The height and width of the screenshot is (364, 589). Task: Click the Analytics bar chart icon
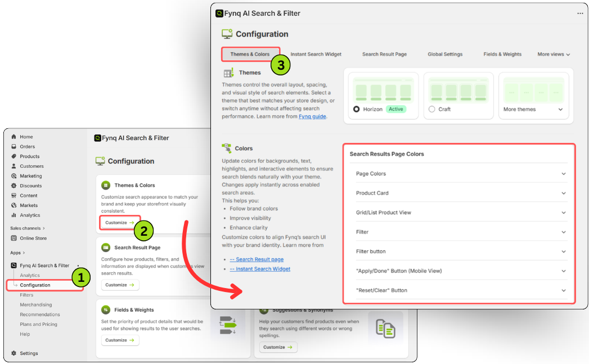tap(14, 215)
